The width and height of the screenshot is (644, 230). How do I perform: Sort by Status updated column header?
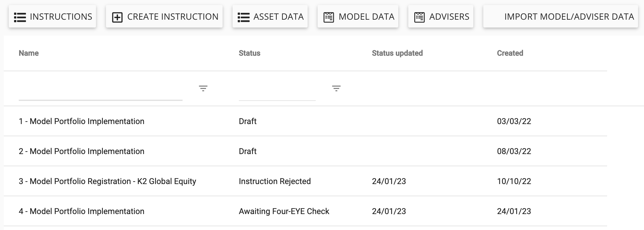click(x=397, y=53)
